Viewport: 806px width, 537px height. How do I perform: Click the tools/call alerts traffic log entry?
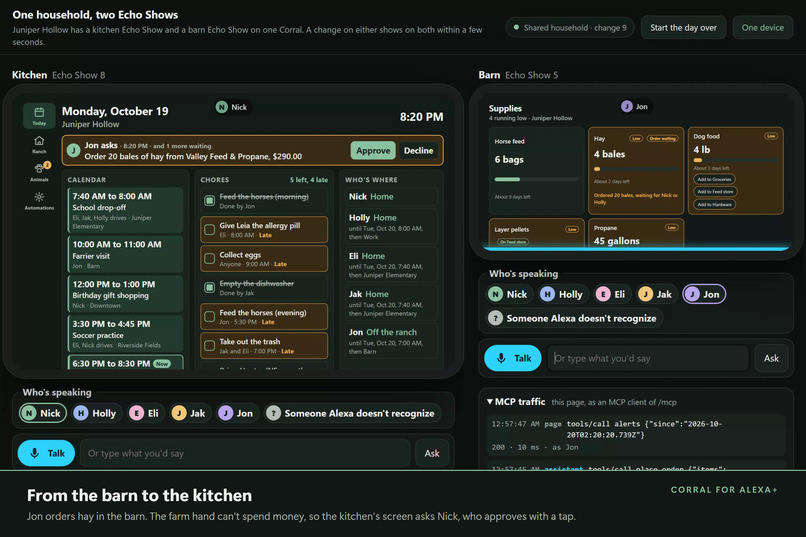pyautogui.click(x=636, y=435)
